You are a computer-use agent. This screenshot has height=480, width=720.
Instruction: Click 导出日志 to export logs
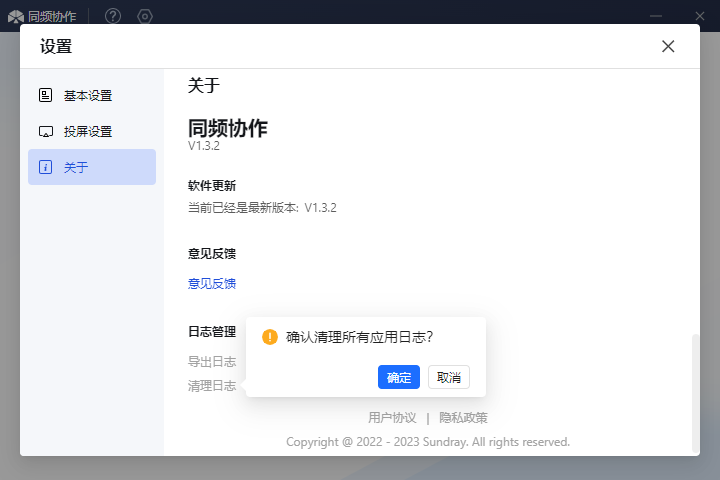coord(212,361)
